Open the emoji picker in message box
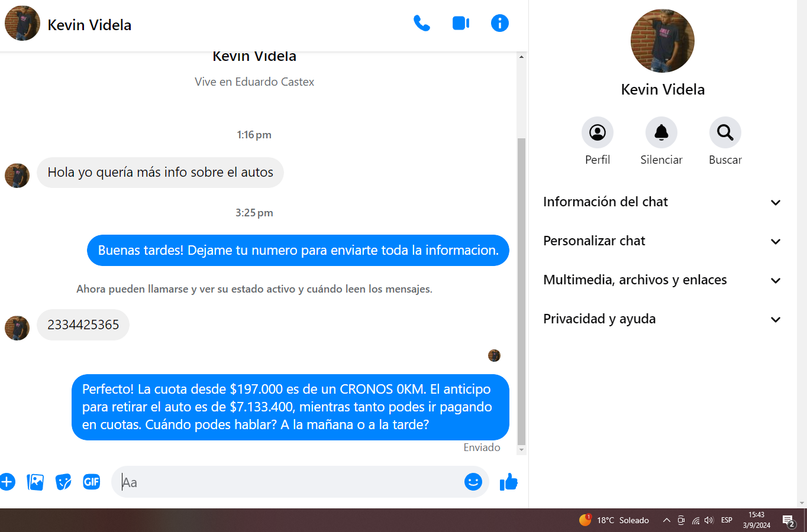Viewport: 807px width, 532px height. (473, 482)
